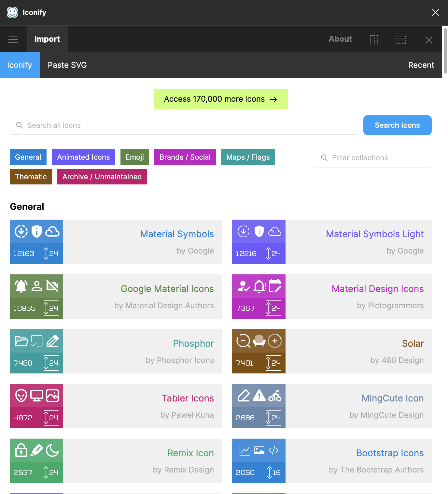Image resolution: width=448 pixels, height=494 pixels.
Task: Open the Remix Icon collection
Action: [190, 453]
